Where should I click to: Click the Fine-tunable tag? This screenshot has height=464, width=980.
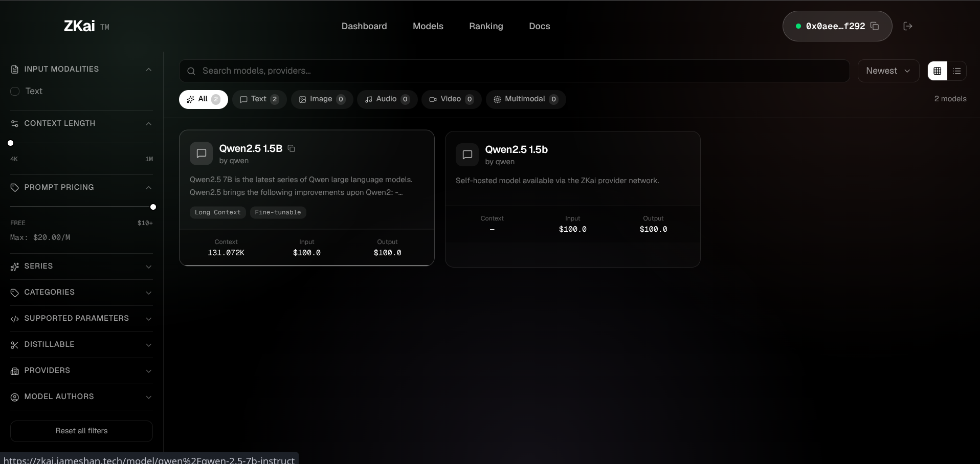(278, 212)
